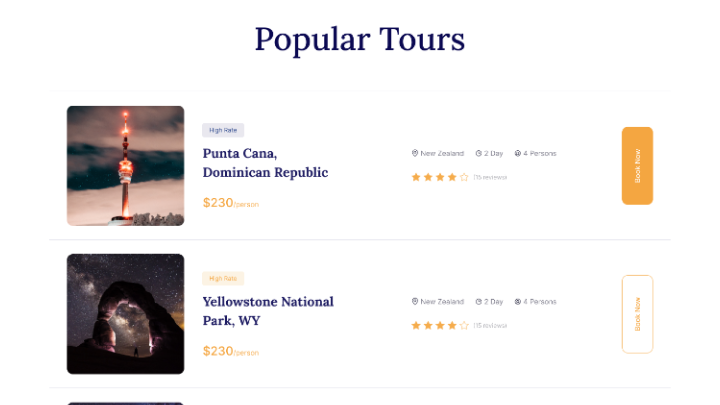This screenshot has height=405, width=720.
Task: Select the first star of Yellowstone rating
Action: tap(416, 325)
